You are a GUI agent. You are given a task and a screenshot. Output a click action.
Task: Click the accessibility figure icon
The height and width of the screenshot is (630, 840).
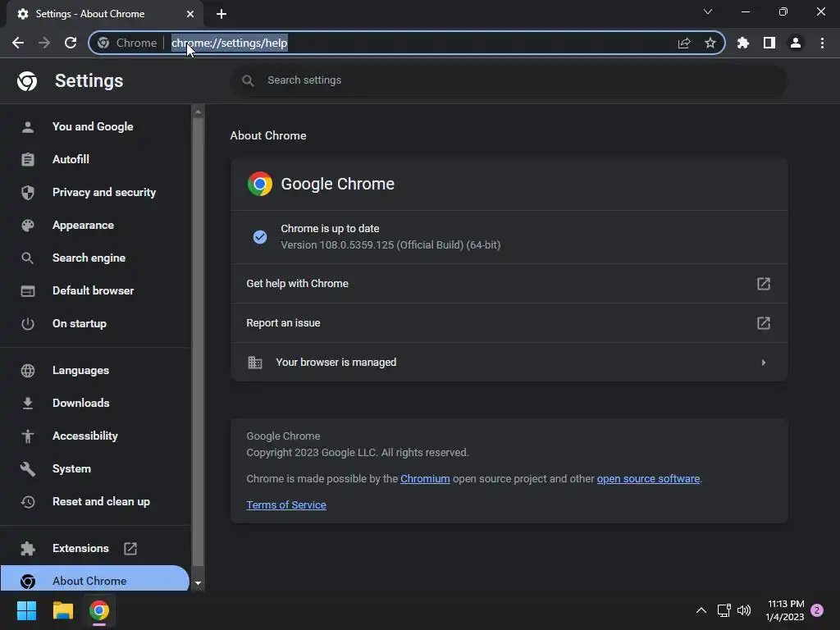point(28,436)
